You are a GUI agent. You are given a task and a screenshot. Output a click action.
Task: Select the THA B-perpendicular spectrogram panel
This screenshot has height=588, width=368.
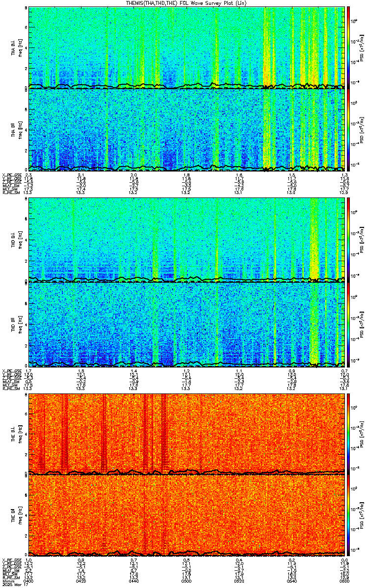click(186, 47)
